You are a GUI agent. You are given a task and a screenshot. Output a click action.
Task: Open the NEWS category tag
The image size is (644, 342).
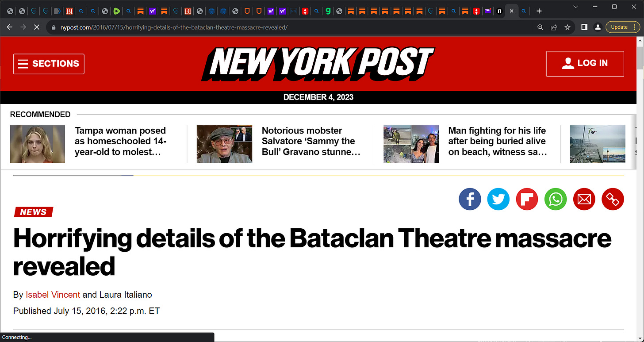34,212
